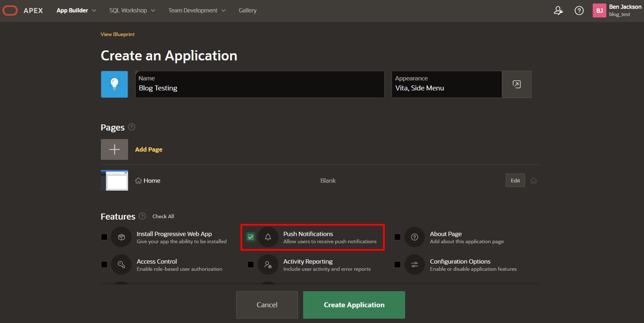Click the About Page question mark icon
The width and height of the screenshot is (644, 323).
[x=414, y=237]
